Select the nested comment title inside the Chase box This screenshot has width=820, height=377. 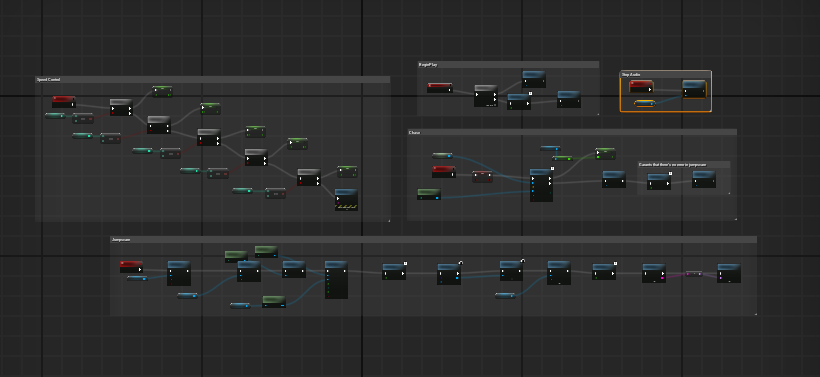[x=672, y=164]
